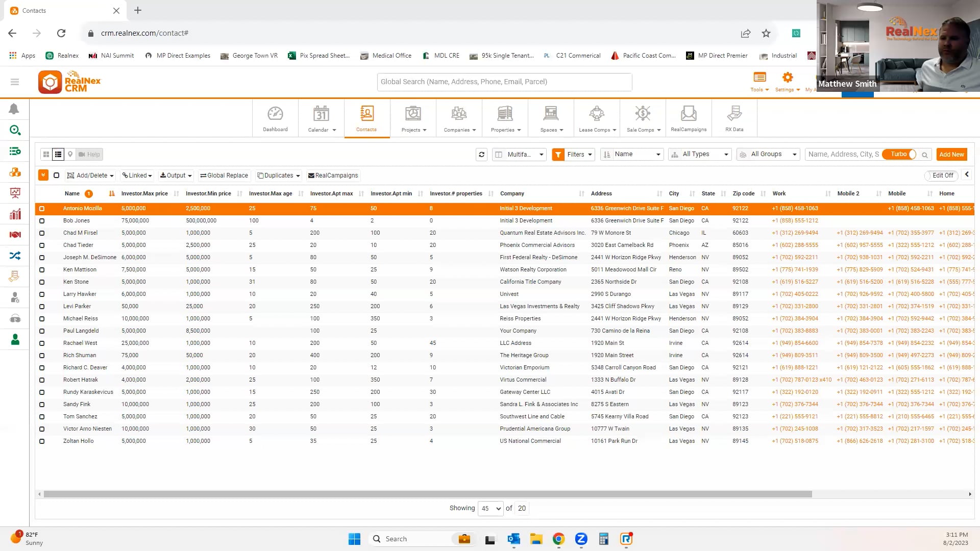Open the notifications bell in the sidebar

coord(14,109)
